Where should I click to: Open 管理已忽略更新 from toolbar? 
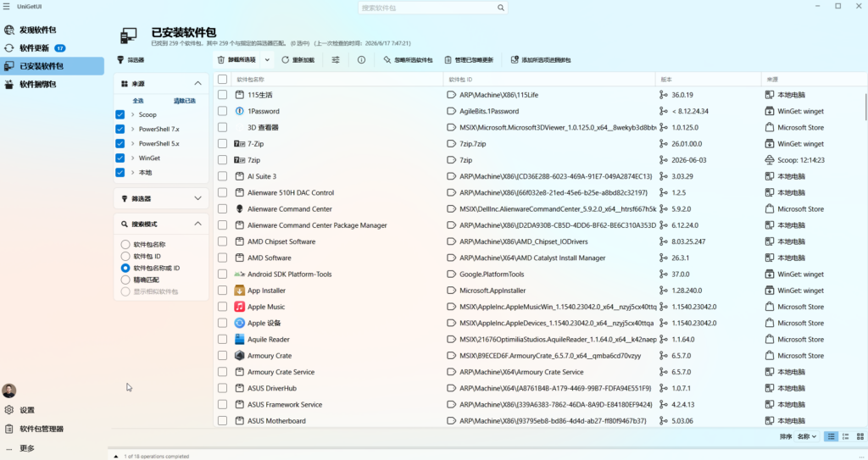click(468, 60)
